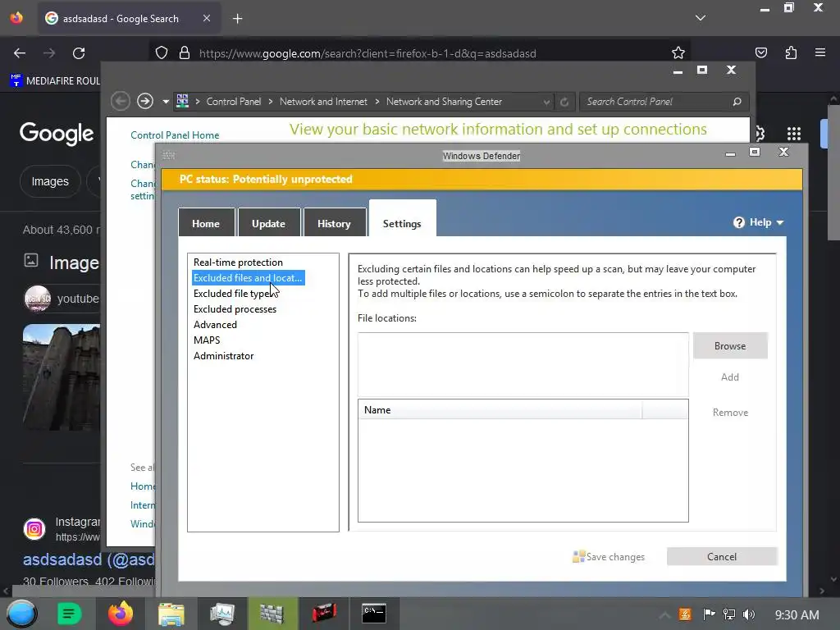This screenshot has height=630, width=840.
Task: Go back in Firefox
Action: [x=20, y=53]
